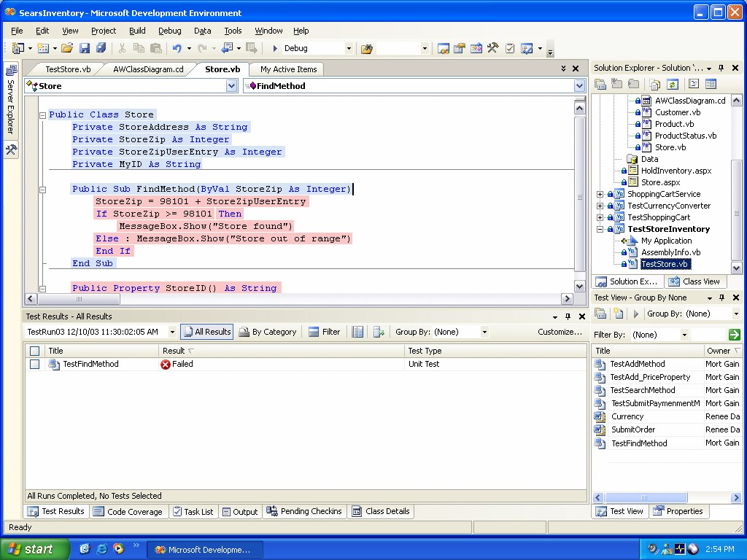Screen dimensions: 747x560
Task: Click the Open File folder icon in toolbar
Action: coord(66,48)
